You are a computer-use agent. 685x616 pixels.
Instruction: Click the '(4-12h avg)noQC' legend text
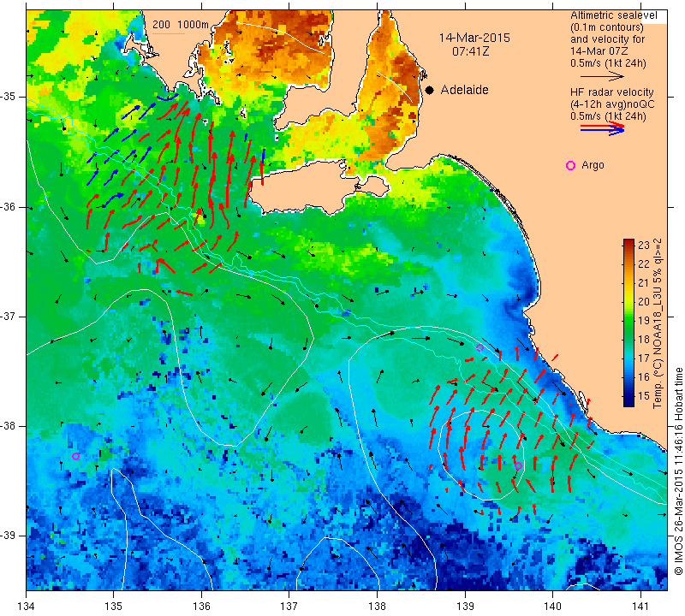point(612,104)
